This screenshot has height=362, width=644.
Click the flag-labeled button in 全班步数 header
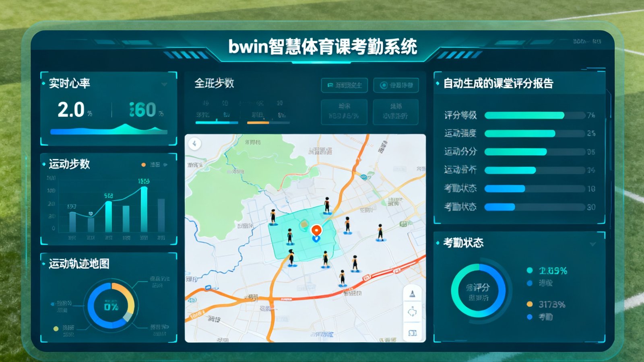click(345, 85)
